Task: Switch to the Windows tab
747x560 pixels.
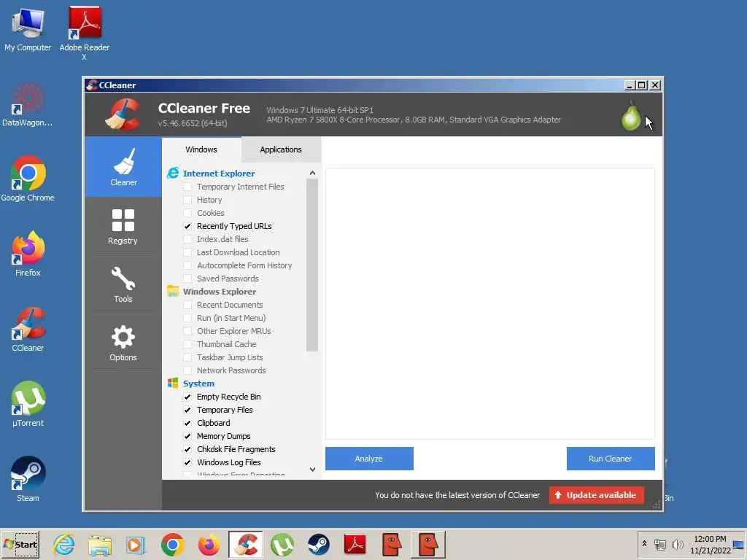Action: tap(201, 149)
